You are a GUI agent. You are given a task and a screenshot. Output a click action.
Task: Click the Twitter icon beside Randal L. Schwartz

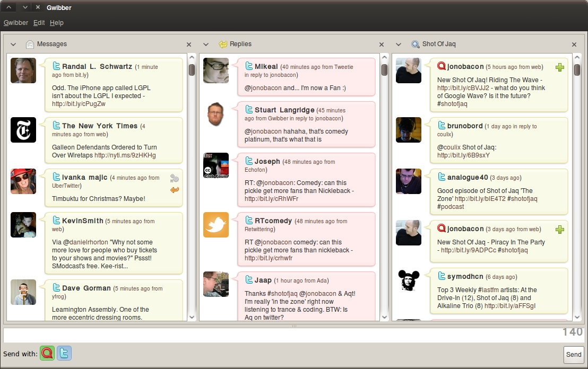(56, 66)
